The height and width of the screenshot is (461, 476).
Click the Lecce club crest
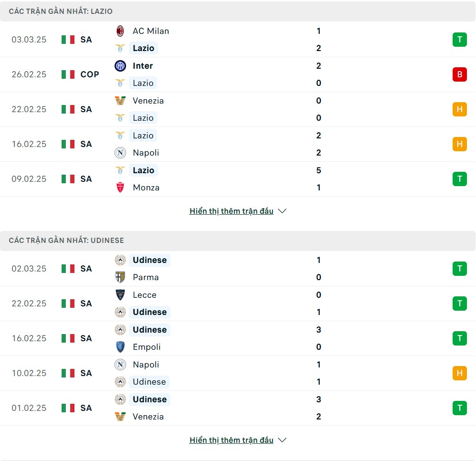tap(120, 295)
